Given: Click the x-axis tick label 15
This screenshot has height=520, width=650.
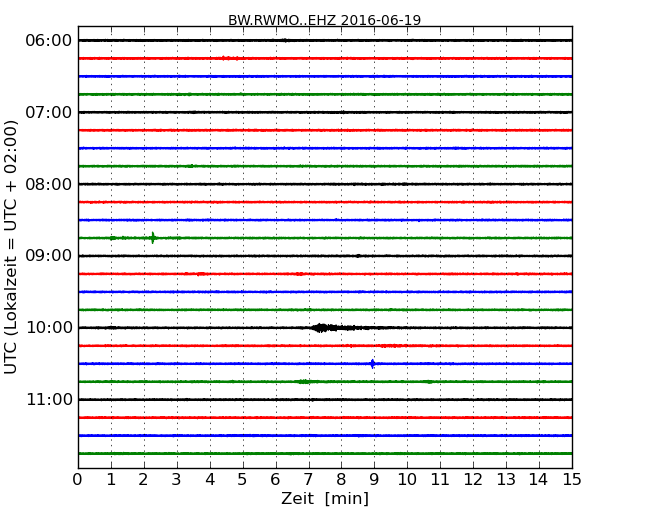Looking at the screenshot, I should coord(572,479).
